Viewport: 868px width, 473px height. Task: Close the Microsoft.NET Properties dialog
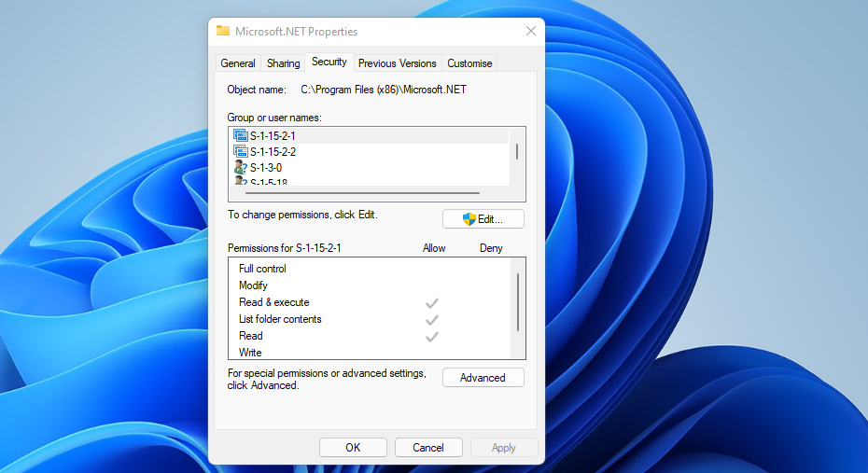pos(531,31)
